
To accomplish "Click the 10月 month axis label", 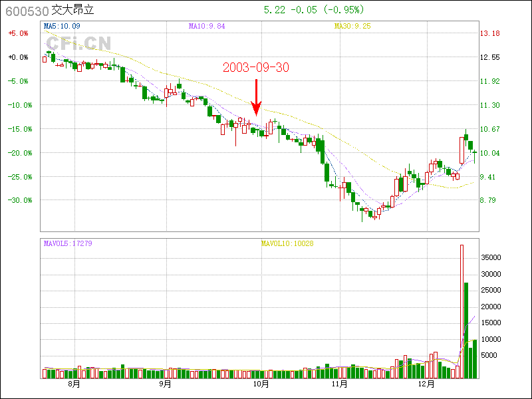I will pos(261,384).
